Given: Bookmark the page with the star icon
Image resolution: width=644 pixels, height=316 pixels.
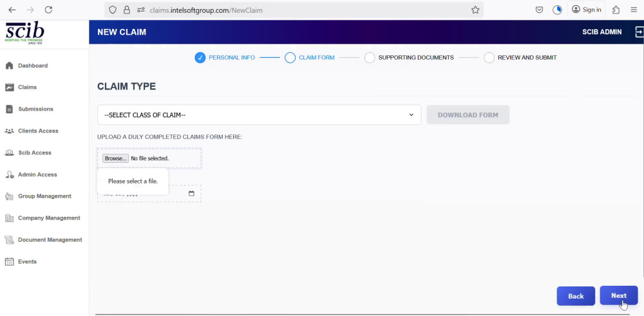Looking at the screenshot, I should (x=475, y=10).
